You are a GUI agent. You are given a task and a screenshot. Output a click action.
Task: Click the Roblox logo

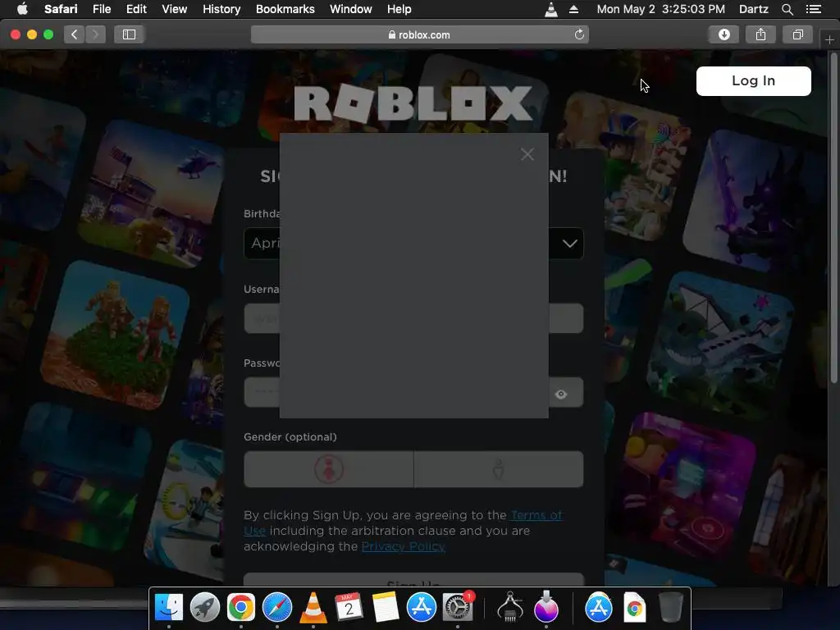(413, 103)
